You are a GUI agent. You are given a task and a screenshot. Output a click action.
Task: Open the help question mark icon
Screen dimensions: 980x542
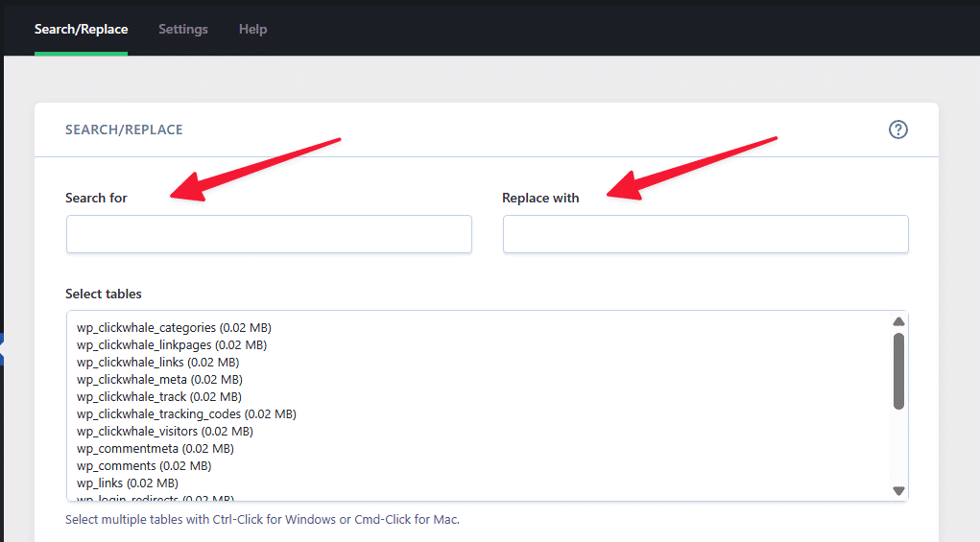click(x=898, y=130)
